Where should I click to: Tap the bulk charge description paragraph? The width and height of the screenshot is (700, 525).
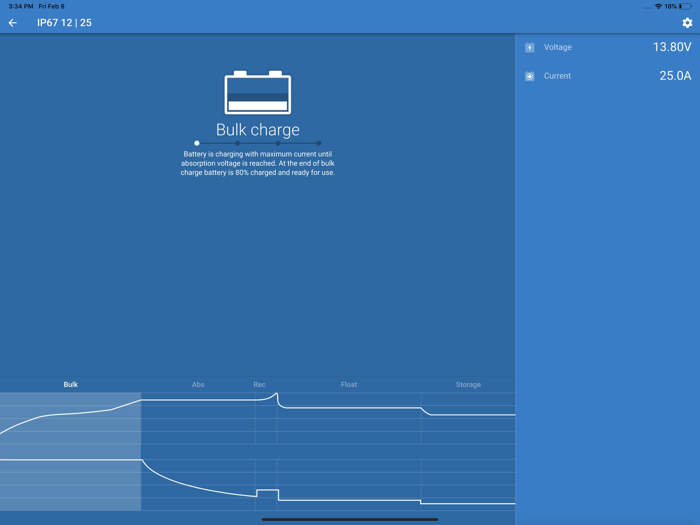click(x=258, y=163)
